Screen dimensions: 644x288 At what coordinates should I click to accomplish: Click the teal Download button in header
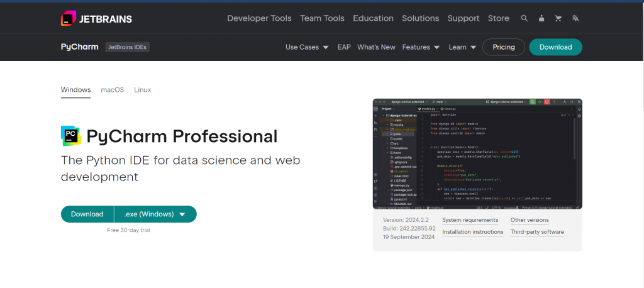pos(555,47)
